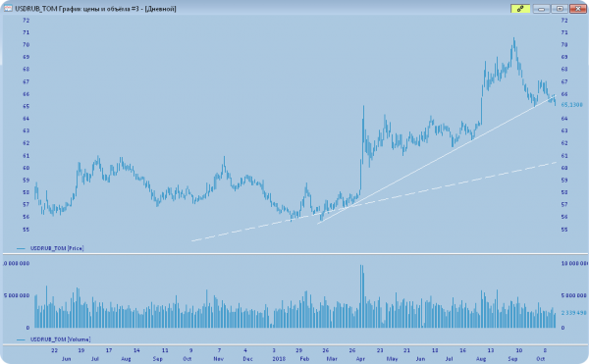The width and height of the screenshot is (589, 364).
Task: Click the 70 label on right price axis
Action: pyautogui.click(x=564, y=45)
